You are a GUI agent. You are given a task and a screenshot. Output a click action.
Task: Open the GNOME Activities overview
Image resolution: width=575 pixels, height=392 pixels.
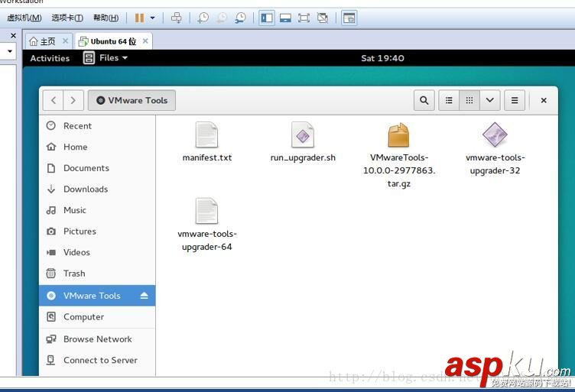tap(50, 58)
